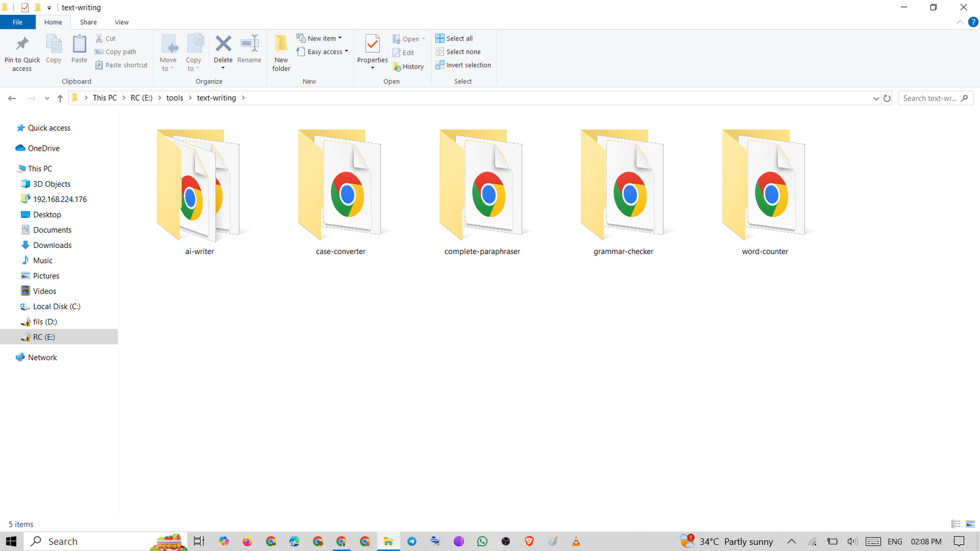980x551 pixels.
Task: Click Pin to Quick access icon
Action: coord(22,44)
